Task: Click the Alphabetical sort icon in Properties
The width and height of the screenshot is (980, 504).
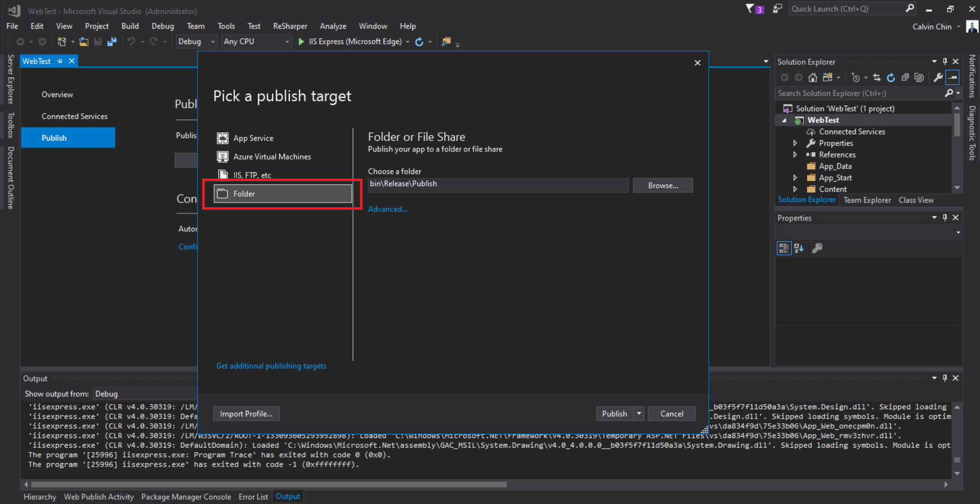Action: point(799,248)
